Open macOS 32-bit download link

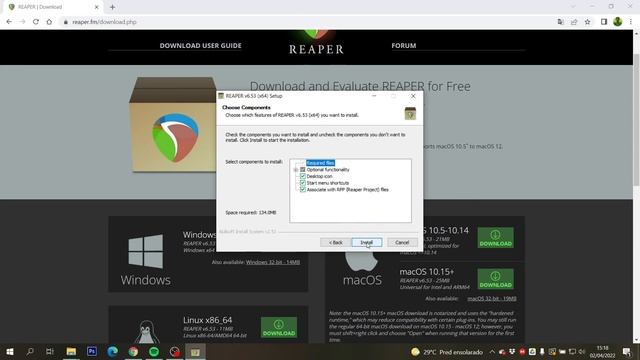point(492,298)
